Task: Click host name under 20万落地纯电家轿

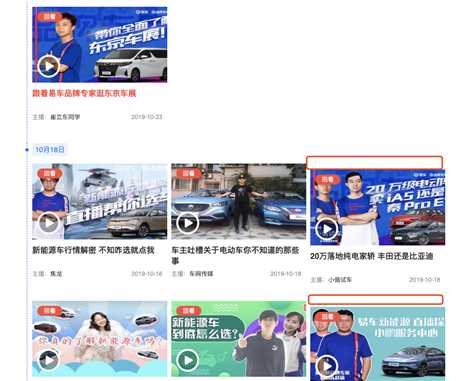Action: 340,280
